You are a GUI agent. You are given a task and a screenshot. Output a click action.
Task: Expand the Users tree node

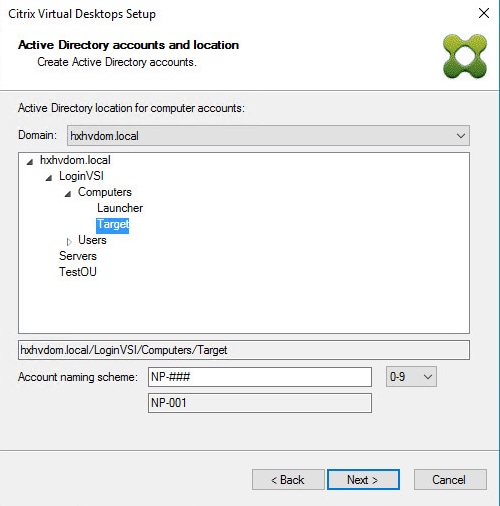point(69,241)
